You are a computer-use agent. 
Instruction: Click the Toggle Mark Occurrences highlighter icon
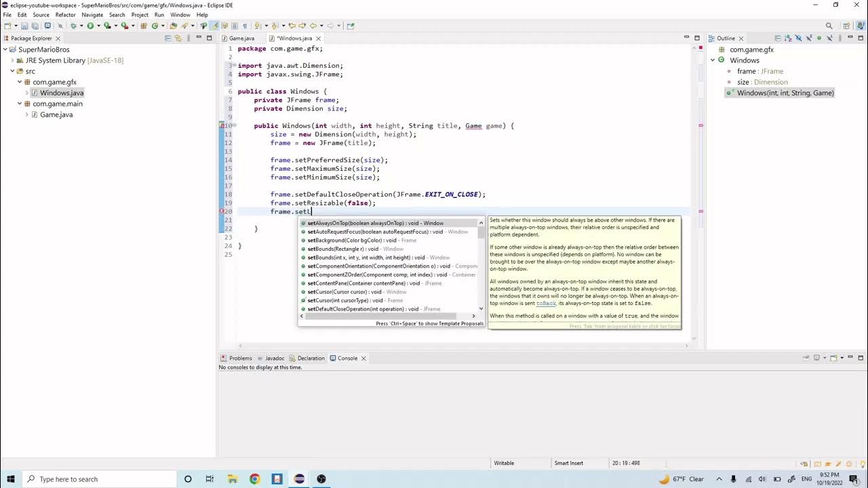point(213,26)
